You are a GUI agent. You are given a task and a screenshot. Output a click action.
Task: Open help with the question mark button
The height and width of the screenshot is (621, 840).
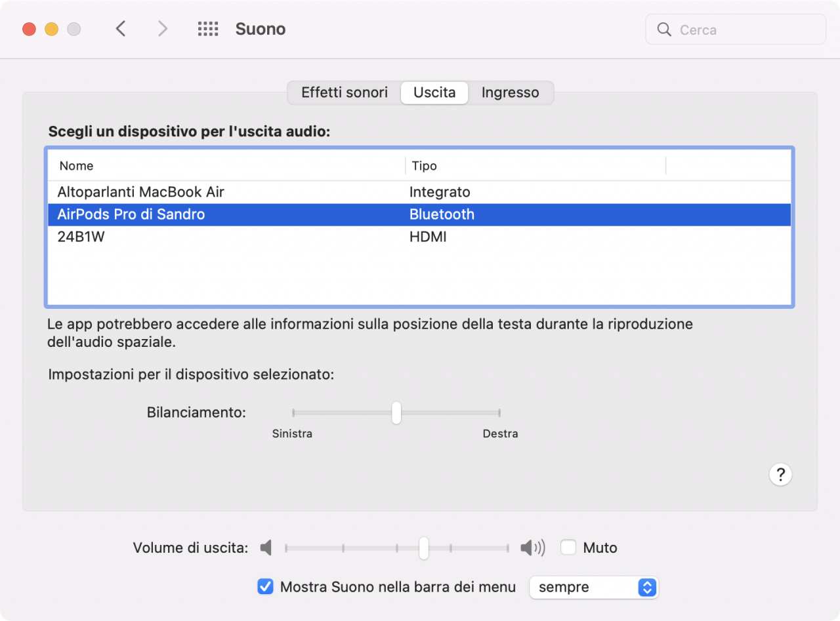coord(780,475)
